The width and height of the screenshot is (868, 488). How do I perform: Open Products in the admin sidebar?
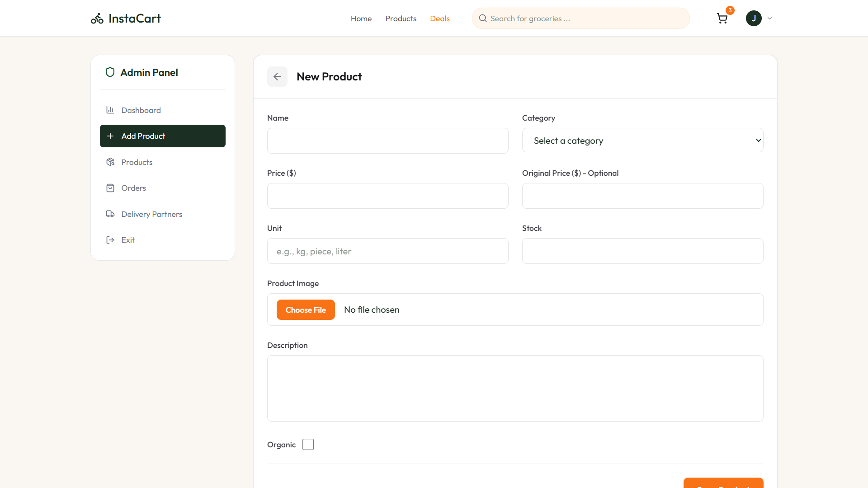tap(163, 162)
